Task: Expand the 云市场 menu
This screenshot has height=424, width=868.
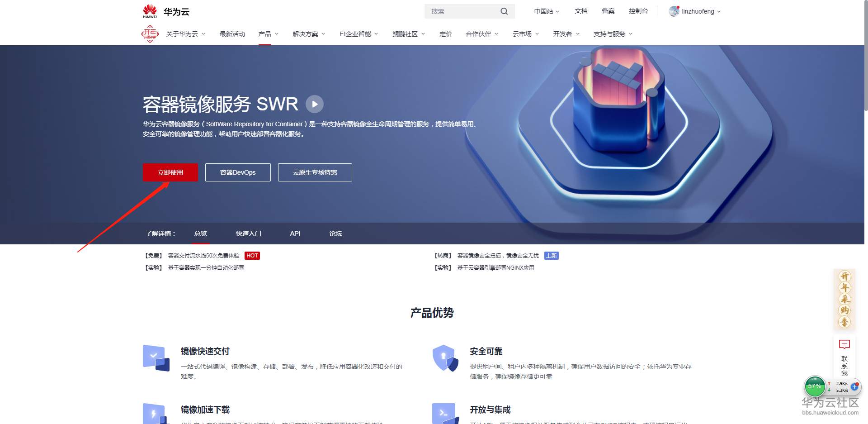Action: tap(526, 34)
